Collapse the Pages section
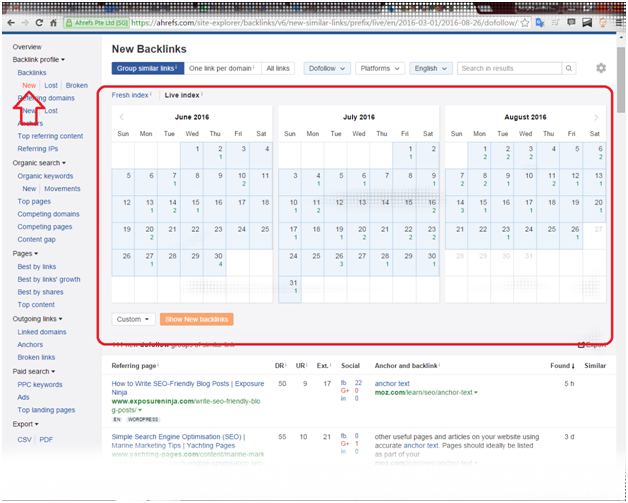Screen dimensions: 628x503 25,254
